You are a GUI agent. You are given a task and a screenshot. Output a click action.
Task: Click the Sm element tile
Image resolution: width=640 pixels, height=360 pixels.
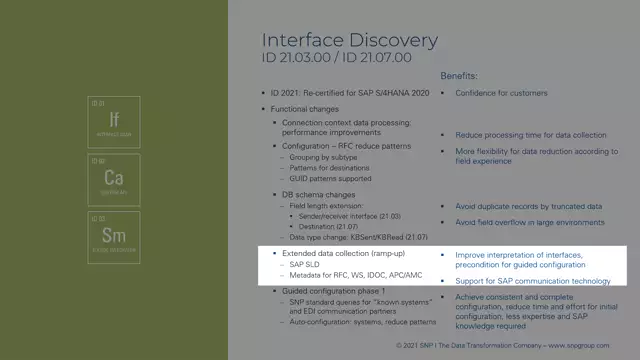[114, 237]
